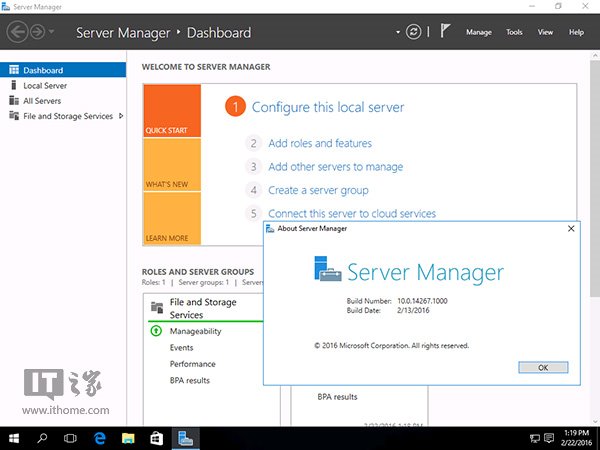The width and height of the screenshot is (600, 450).
Task: Open navigation history dropdown next to forward arrow
Action: pyautogui.click(x=51, y=32)
